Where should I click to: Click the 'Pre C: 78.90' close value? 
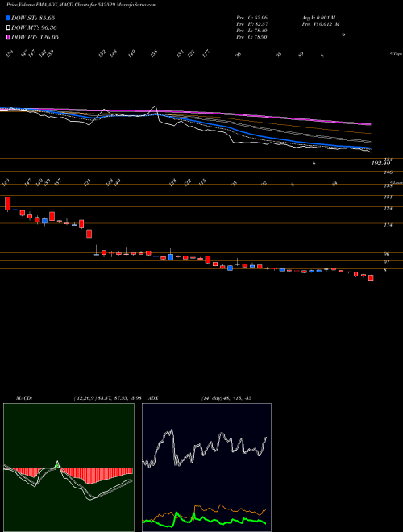tap(252, 37)
